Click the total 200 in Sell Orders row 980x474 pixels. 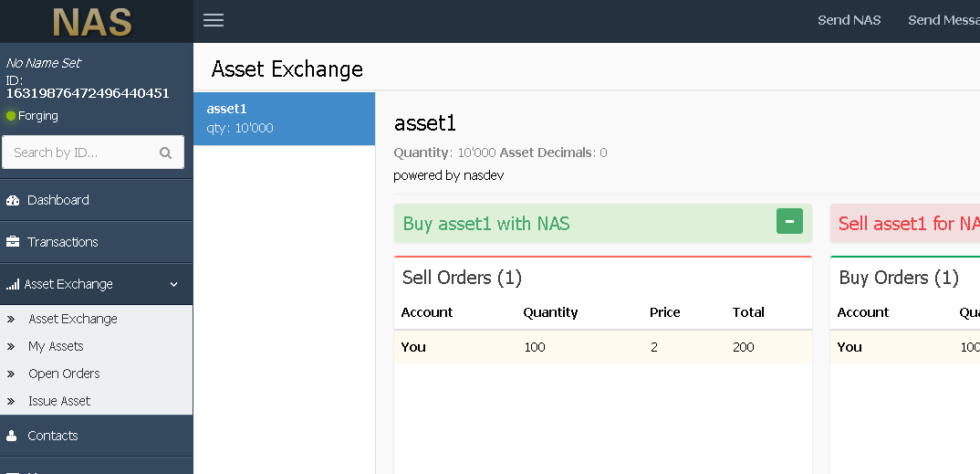[743, 347]
